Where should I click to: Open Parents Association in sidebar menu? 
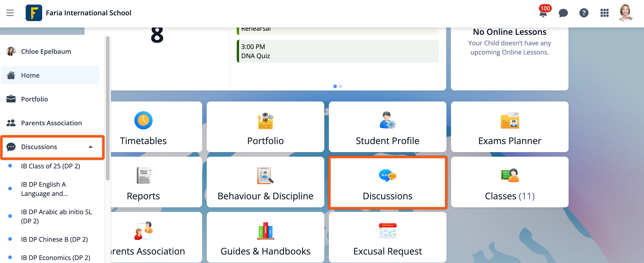(x=51, y=123)
